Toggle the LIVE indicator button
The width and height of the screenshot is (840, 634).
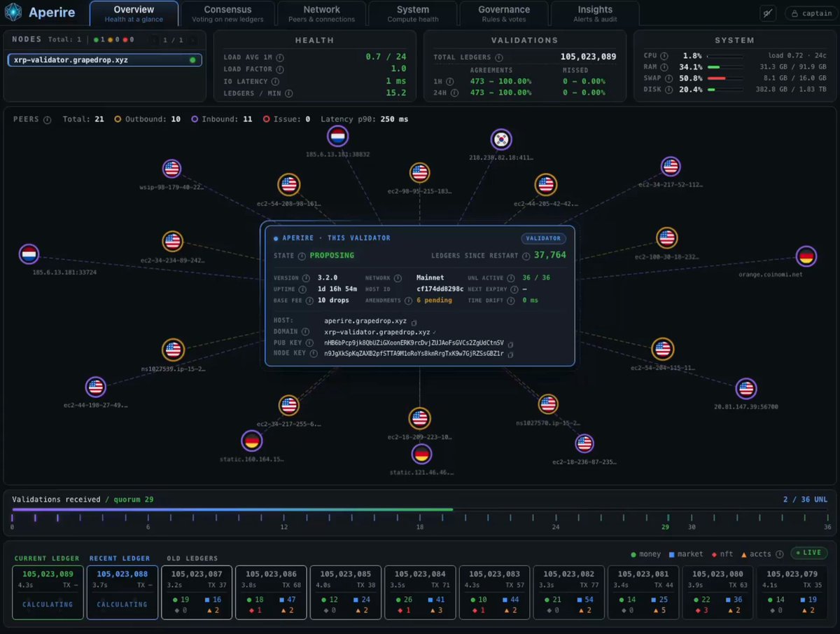(809, 553)
